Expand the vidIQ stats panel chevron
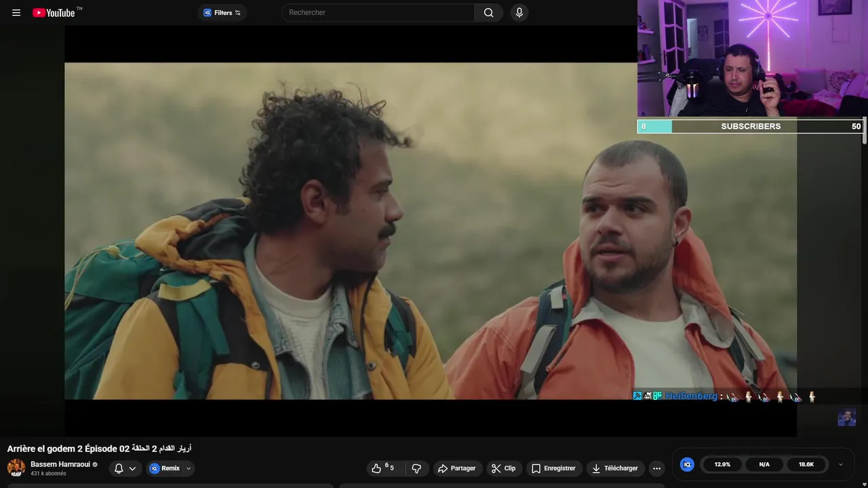This screenshot has height=488, width=868. point(841,464)
